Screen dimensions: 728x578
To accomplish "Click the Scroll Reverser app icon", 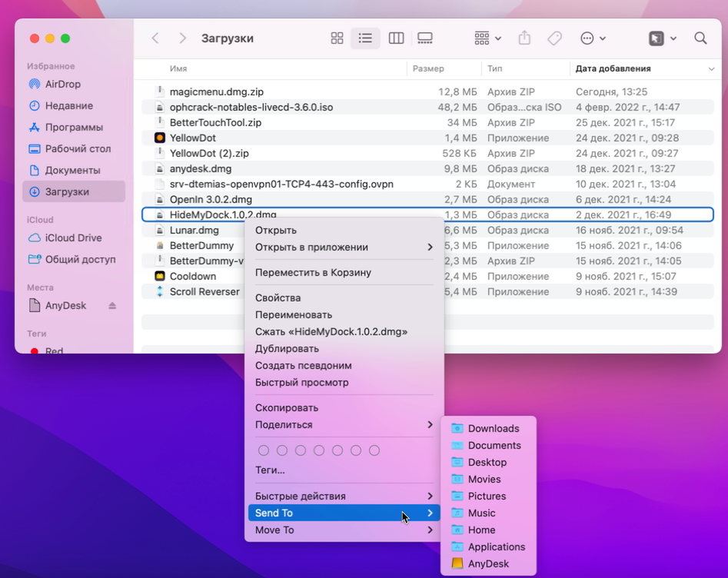I will (160, 291).
